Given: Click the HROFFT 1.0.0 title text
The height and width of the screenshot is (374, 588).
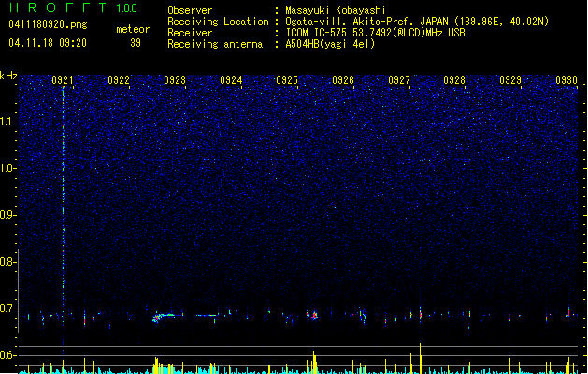Looking at the screenshot, I should [x=74, y=7].
